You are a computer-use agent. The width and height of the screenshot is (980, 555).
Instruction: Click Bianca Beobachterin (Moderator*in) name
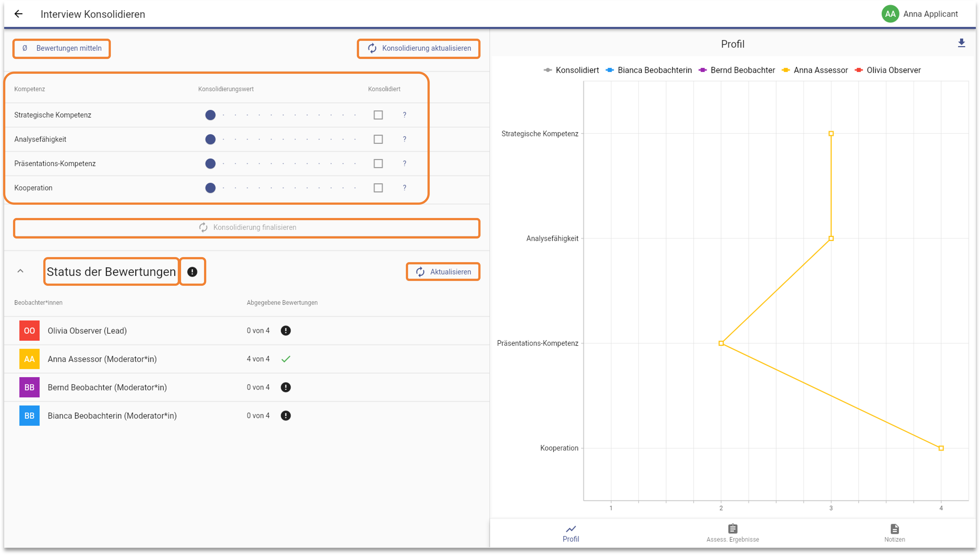(x=112, y=416)
